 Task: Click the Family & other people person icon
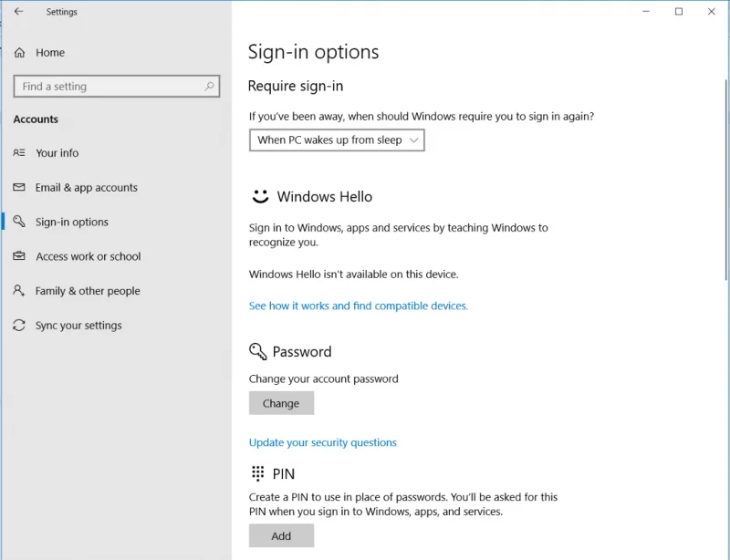click(20, 291)
